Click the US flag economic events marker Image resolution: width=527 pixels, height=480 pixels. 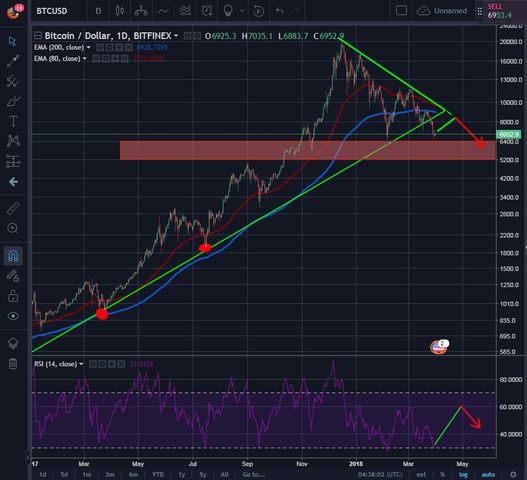[x=438, y=347]
